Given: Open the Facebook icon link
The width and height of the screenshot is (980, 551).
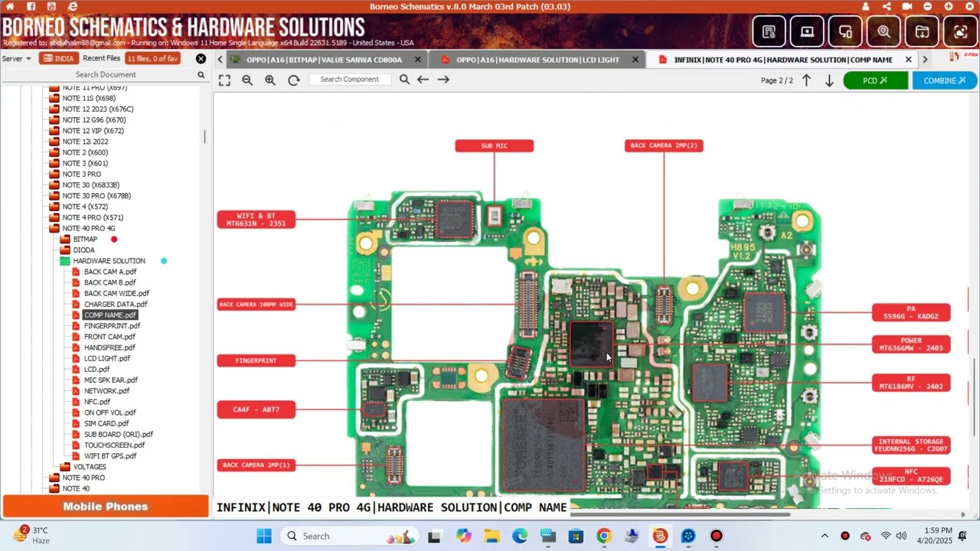Looking at the screenshot, I should (31, 6).
